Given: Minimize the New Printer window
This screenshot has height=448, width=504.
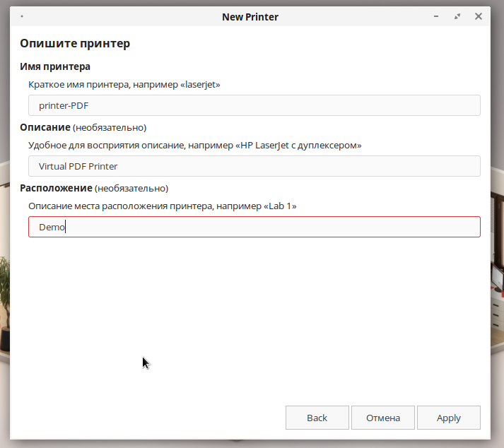Looking at the screenshot, I should click(x=436, y=16).
